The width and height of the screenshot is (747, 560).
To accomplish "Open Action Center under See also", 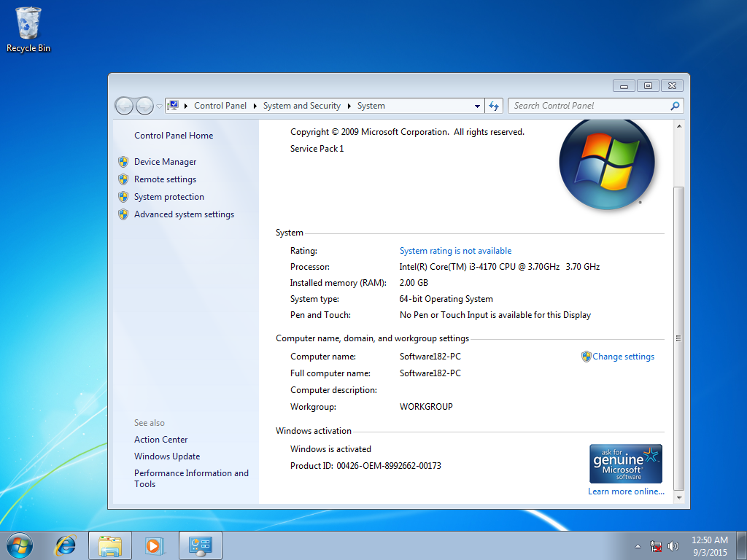I will [x=160, y=440].
